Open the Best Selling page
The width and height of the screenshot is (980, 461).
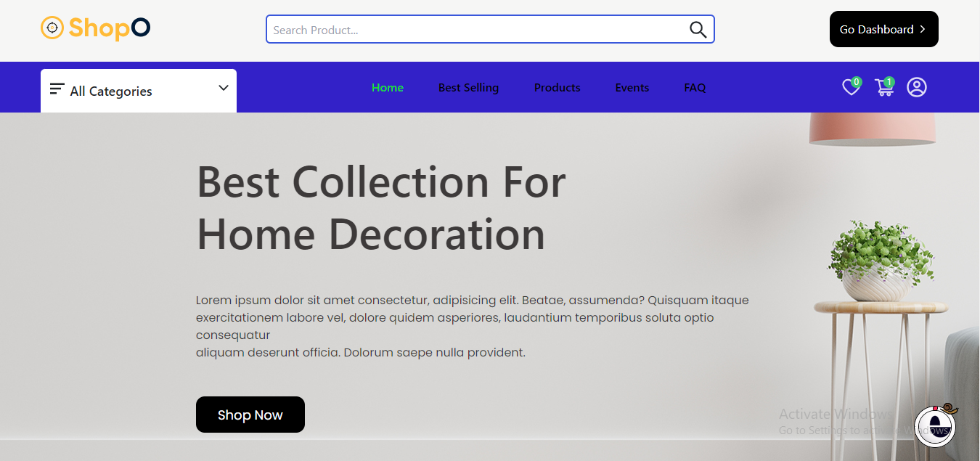468,88
